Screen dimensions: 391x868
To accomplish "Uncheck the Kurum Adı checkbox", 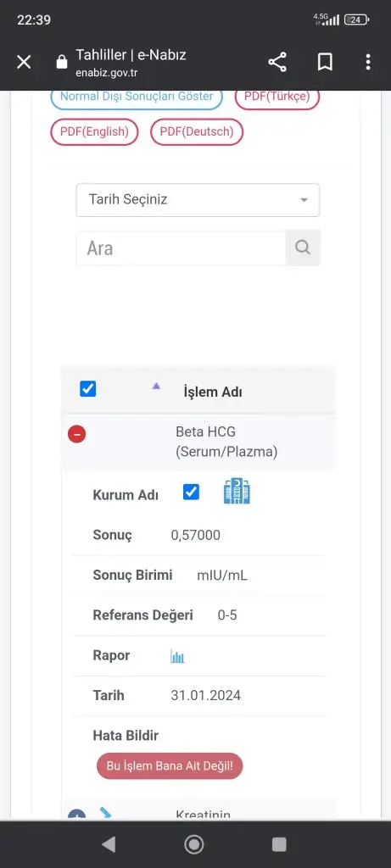I will point(191,492).
